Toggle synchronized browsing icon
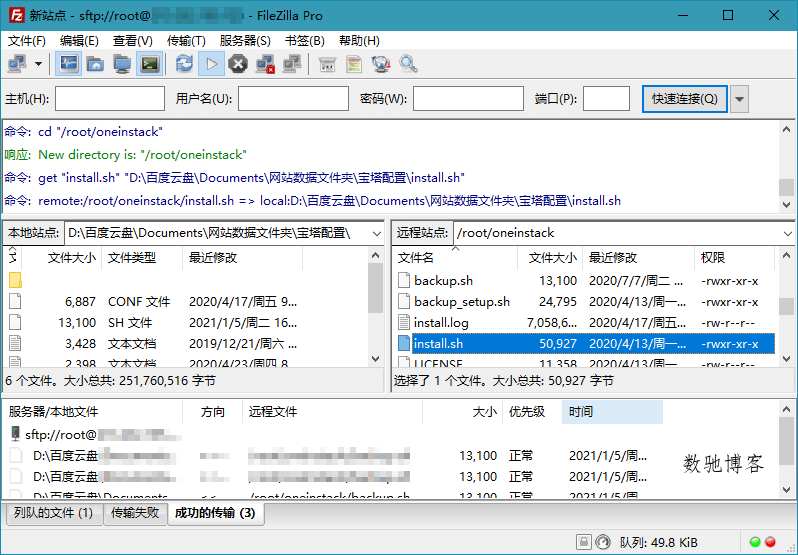Viewport: 798px width, 555px height. [381, 64]
